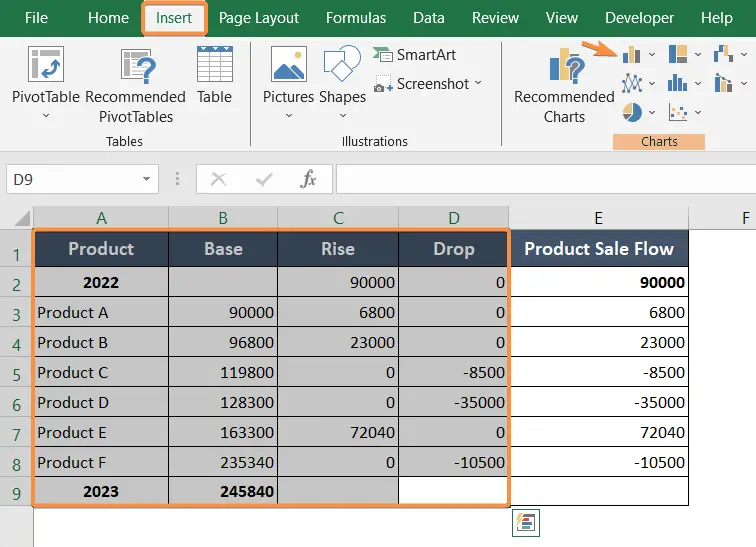Select the cell labeled 2023
The image size is (756, 547).
click(x=101, y=491)
